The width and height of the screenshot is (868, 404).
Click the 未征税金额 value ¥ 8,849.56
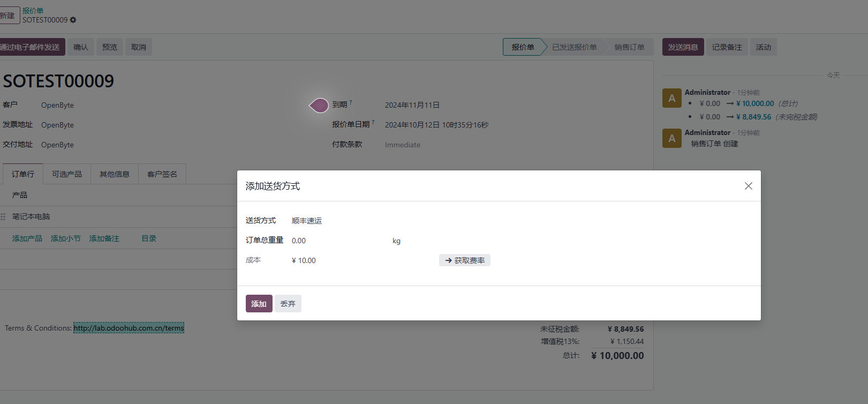(625, 329)
